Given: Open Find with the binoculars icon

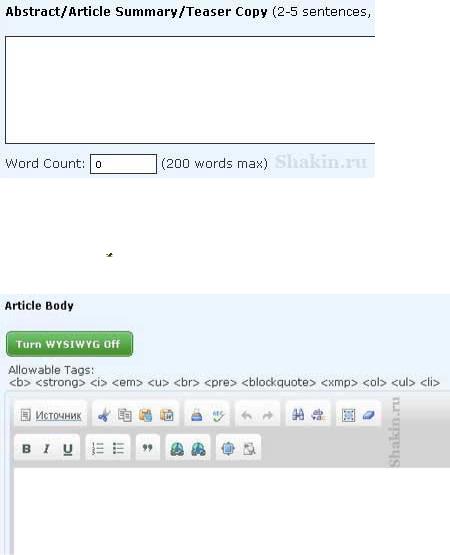Looking at the screenshot, I should pyautogui.click(x=298, y=414).
